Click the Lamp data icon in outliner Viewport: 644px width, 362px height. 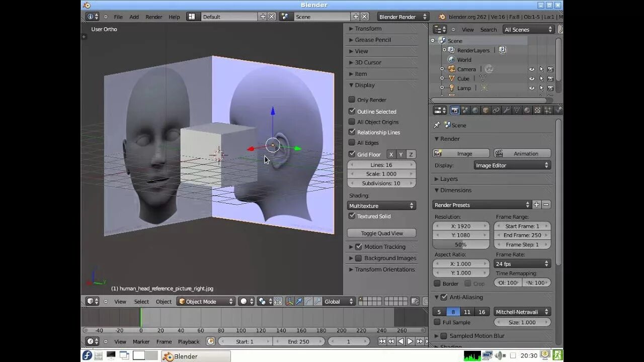(484, 88)
